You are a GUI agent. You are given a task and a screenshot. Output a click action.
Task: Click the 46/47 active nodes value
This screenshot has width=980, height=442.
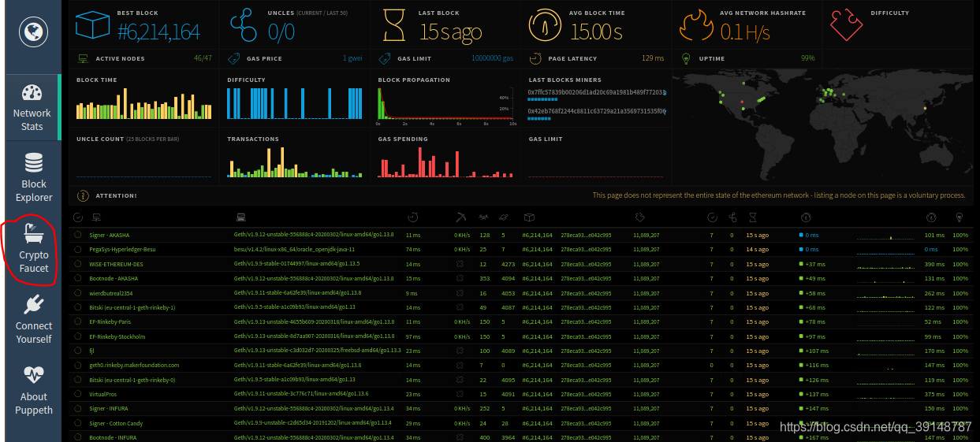coord(203,58)
